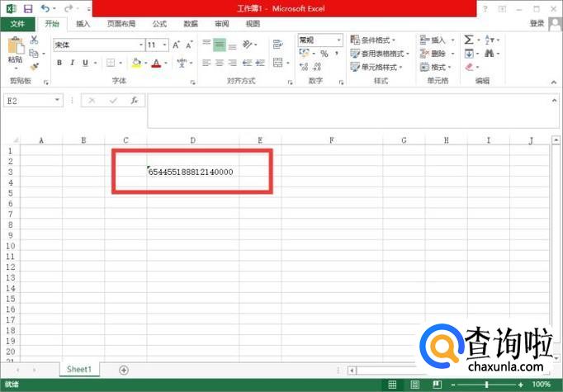
Task: Toggle bottom align
Action: point(233,45)
